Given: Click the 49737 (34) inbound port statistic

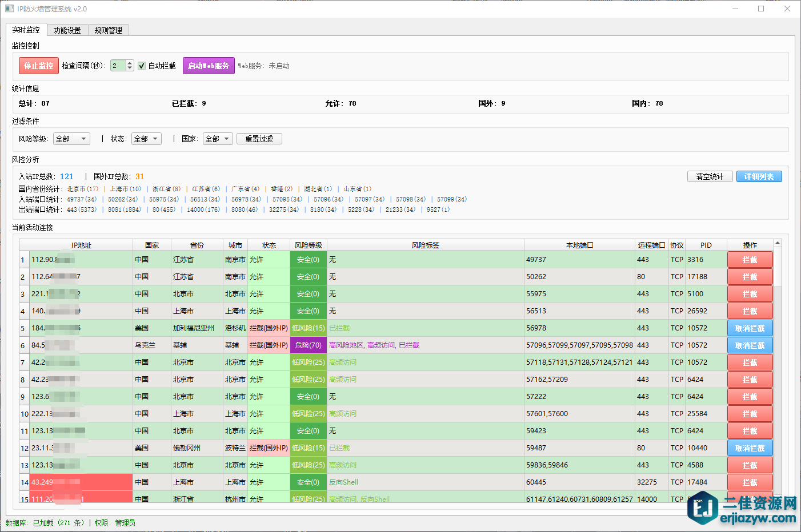Looking at the screenshot, I should tap(82, 199).
